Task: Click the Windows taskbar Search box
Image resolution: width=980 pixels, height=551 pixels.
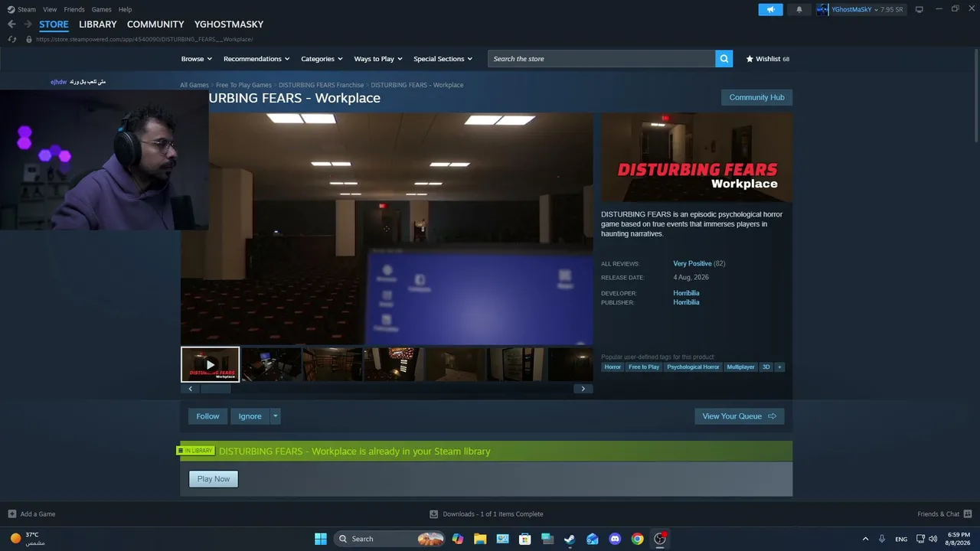Action: click(390, 539)
